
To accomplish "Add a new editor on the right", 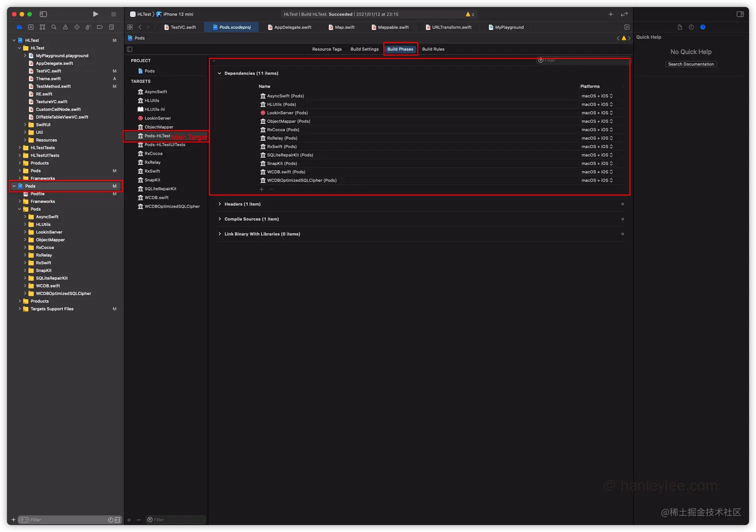I will pos(626,27).
